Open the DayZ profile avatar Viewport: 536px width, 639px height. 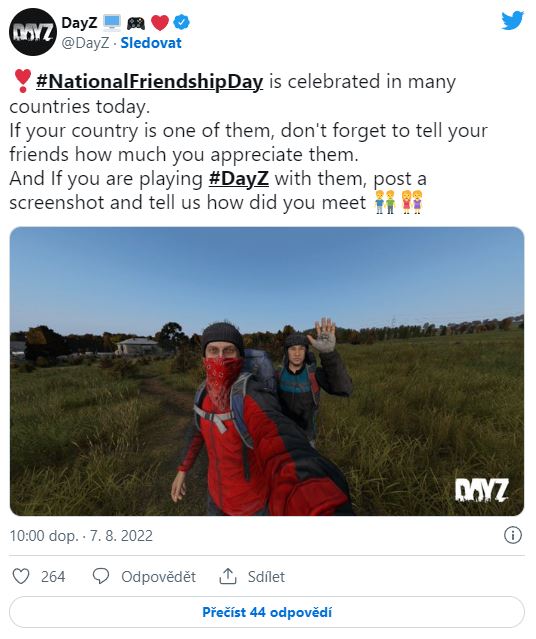tap(33, 32)
